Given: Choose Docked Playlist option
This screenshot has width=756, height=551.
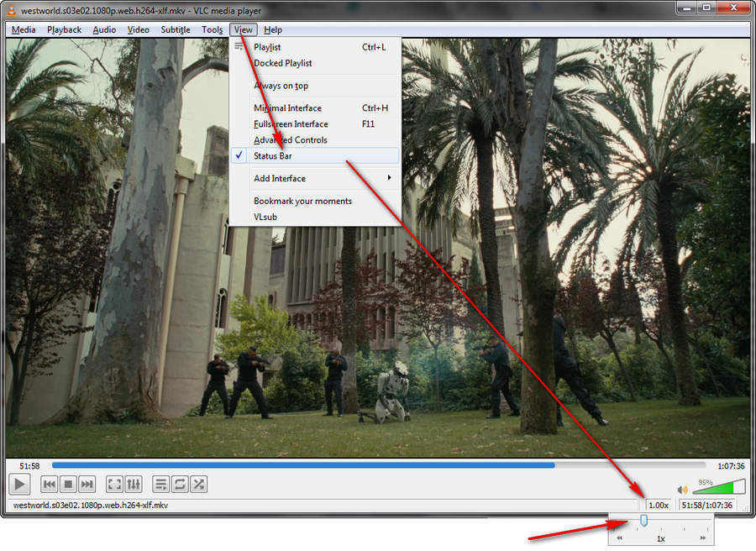Looking at the screenshot, I should click(x=315, y=63).
